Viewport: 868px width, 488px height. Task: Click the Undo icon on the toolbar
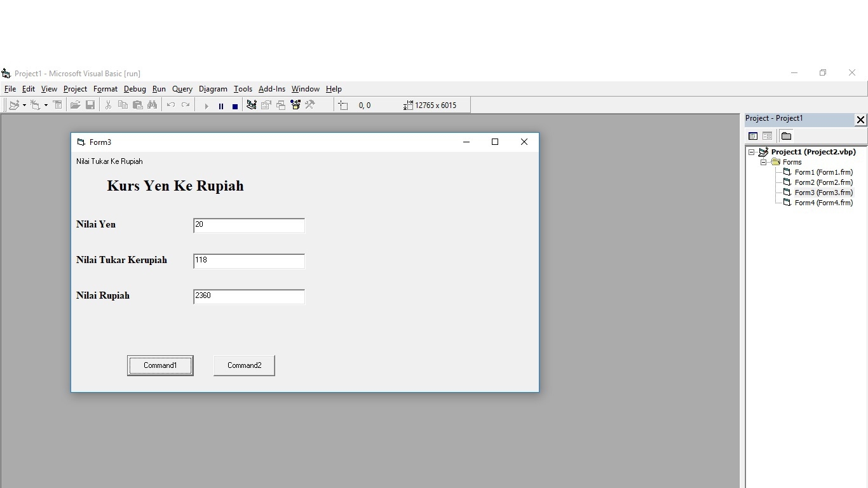pyautogui.click(x=170, y=105)
